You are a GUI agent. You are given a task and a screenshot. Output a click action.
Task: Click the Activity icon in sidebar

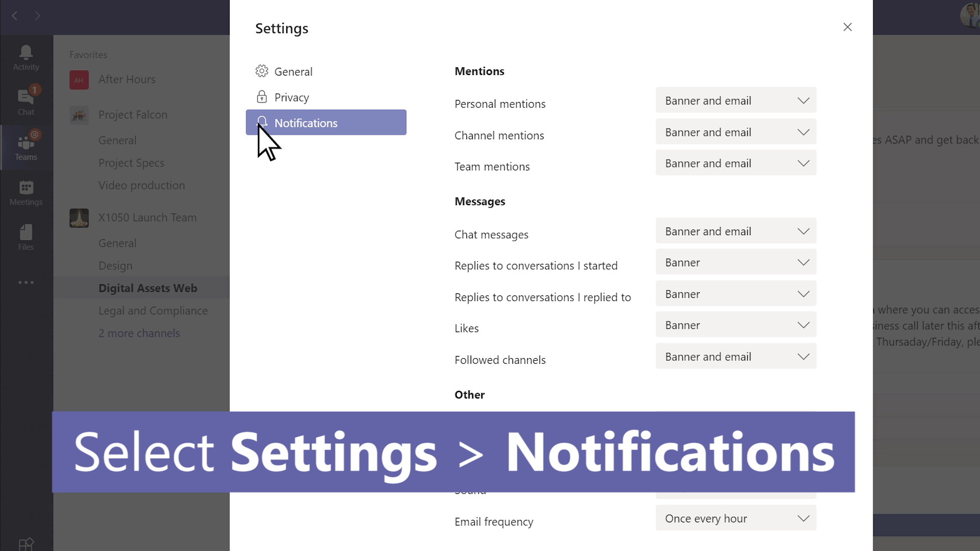click(26, 57)
